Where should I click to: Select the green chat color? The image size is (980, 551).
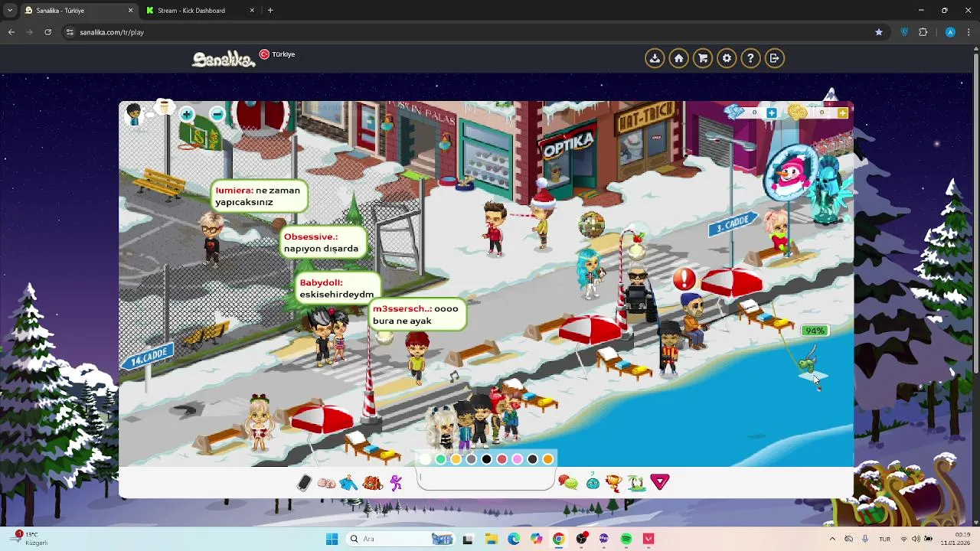point(441,459)
